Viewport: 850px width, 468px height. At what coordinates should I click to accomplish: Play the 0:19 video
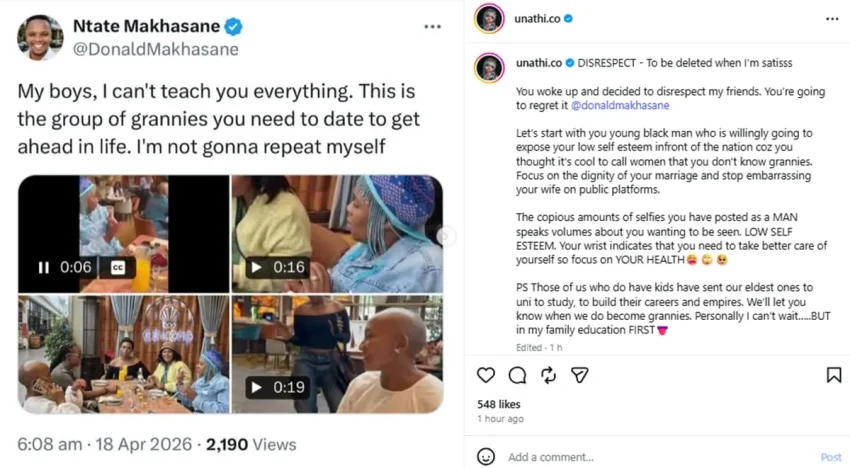pyautogui.click(x=256, y=387)
